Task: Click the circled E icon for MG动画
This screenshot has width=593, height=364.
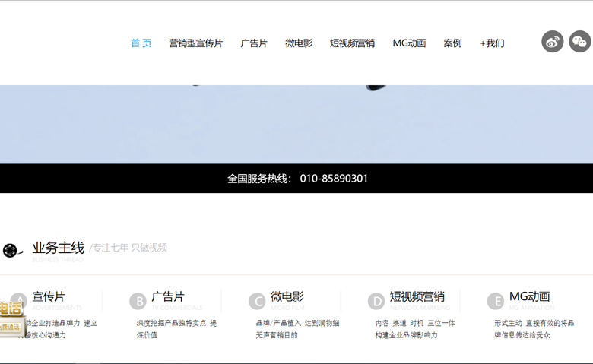Action: 495,302
